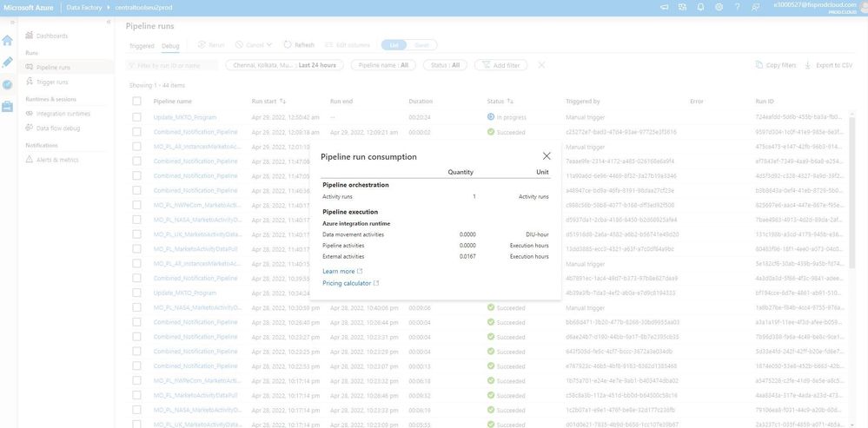Focus the filter by run ID field
This screenshot has width=868, height=428.
[172, 65]
